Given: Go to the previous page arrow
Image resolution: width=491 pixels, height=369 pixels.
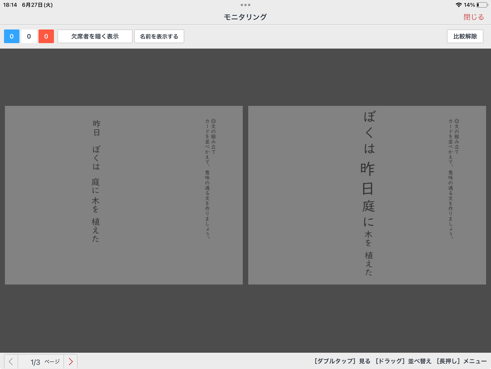Looking at the screenshot, I should click(x=11, y=362).
